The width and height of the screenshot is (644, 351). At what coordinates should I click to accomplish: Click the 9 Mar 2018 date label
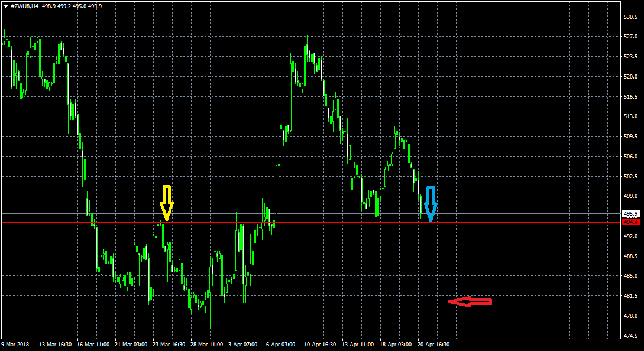(15, 344)
